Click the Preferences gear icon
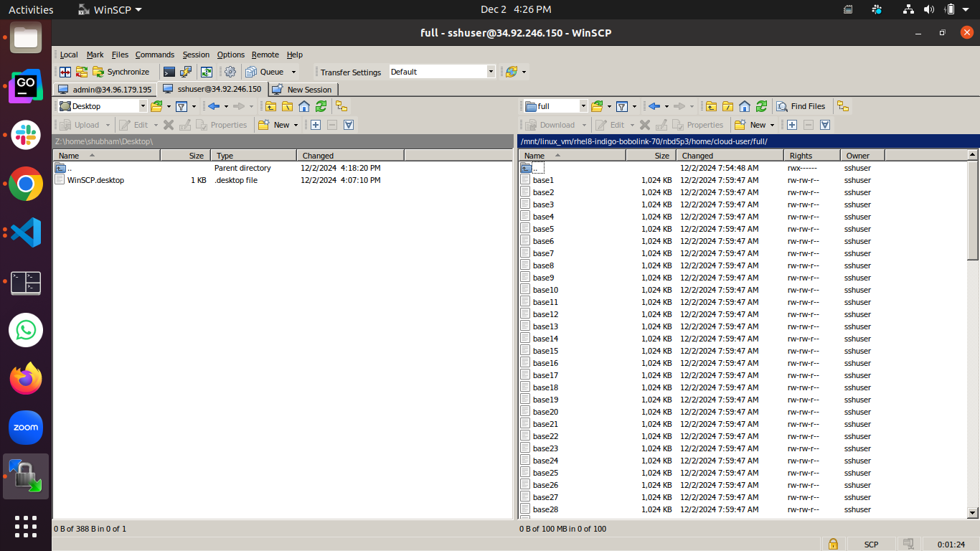The image size is (980, 551). [x=230, y=72]
